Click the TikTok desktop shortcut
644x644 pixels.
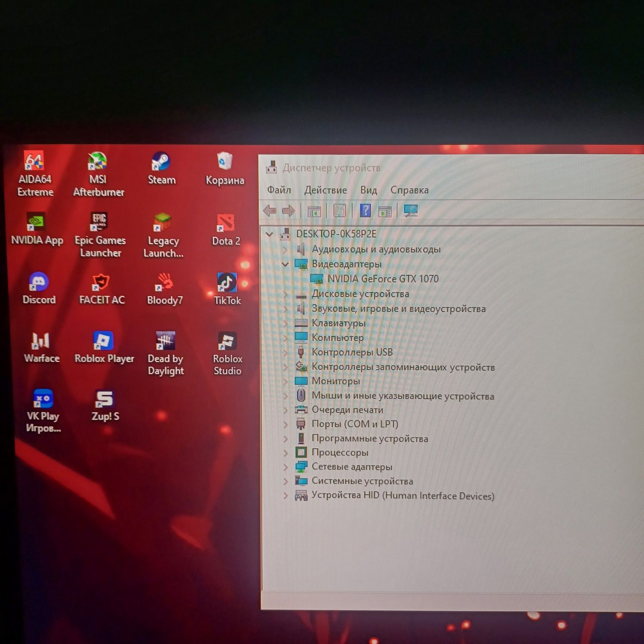click(x=227, y=289)
